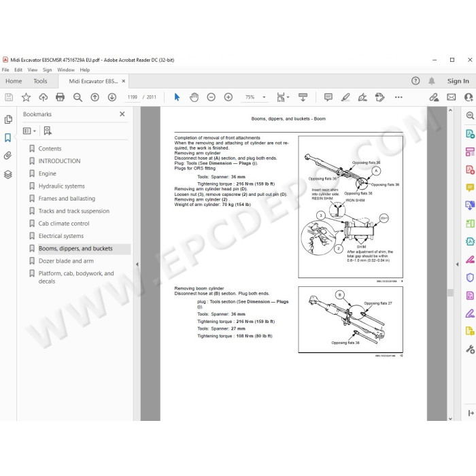This screenshot has height=476, width=476.
Task: Share a link to this file
Action: (434, 97)
